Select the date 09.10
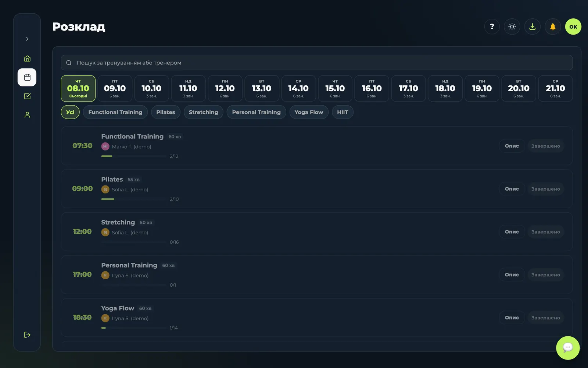 click(x=115, y=88)
